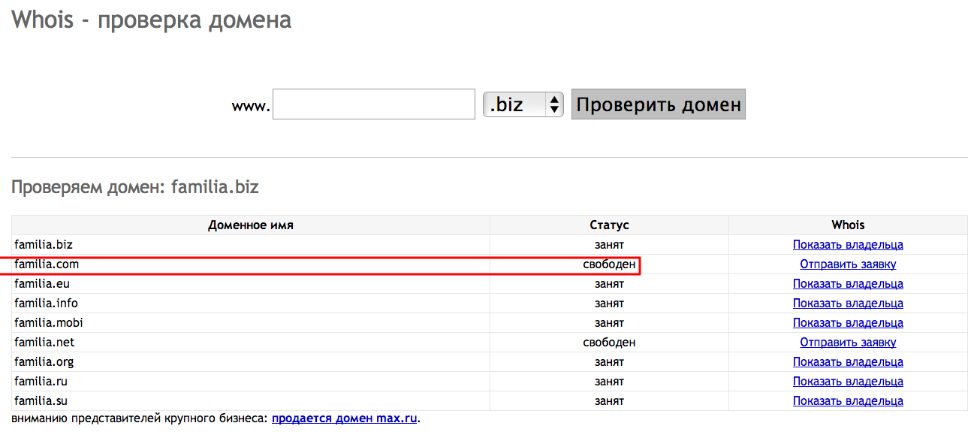Click Показать владельца for familia.eu
The height and width of the screenshot is (435, 980).
[848, 284]
